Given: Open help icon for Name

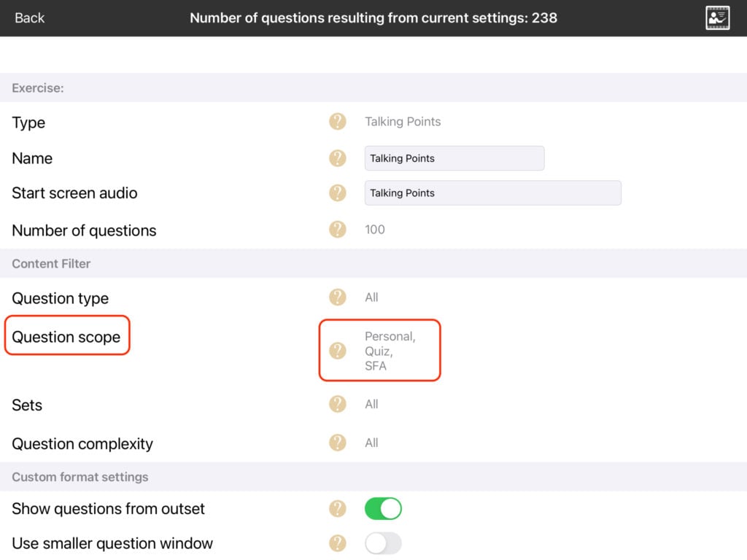Looking at the screenshot, I should [x=337, y=158].
